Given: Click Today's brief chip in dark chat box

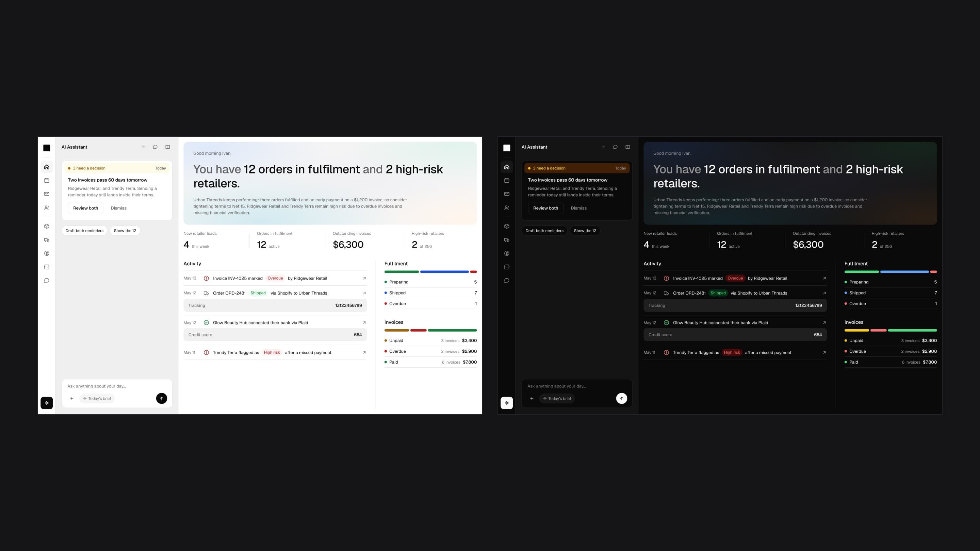Looking at the screenshot, I should [x=557, y=399].
